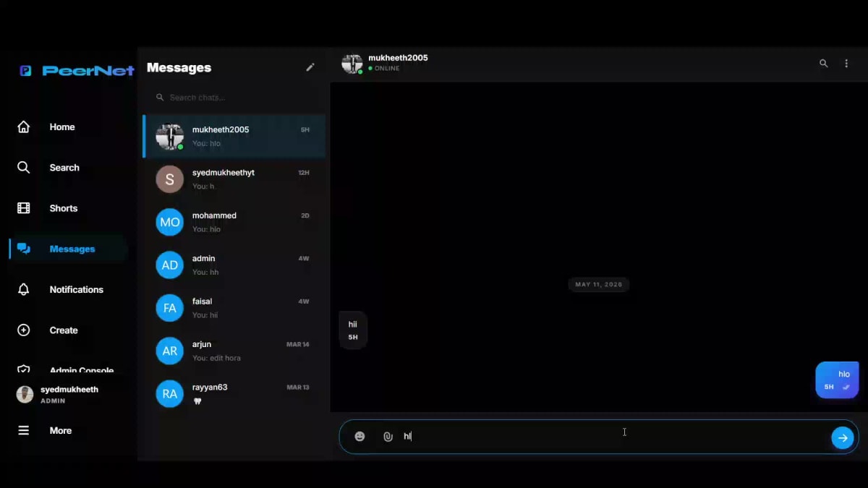Screen dimensions: 868x488
Task: Click the PeerNet brand name
Action: point(88,71)
